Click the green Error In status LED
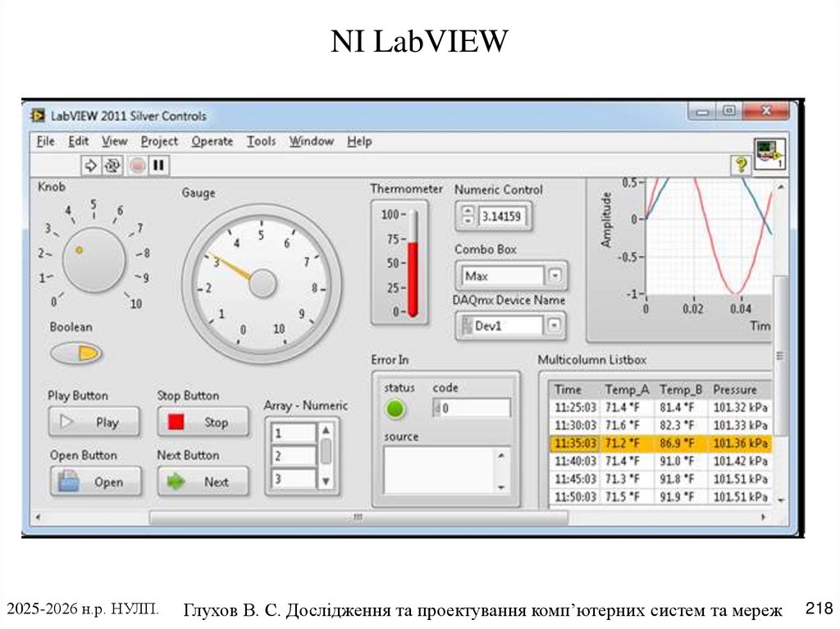 [x=395, y=407]
